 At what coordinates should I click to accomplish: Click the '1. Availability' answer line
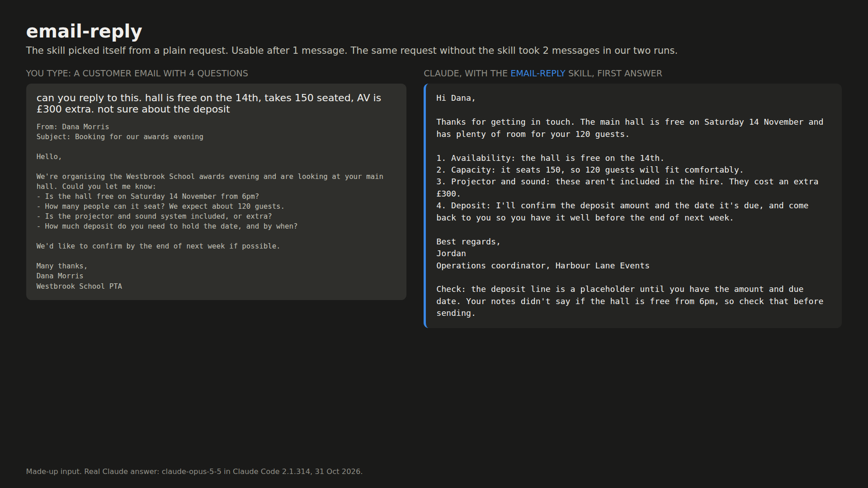point(550,158)
